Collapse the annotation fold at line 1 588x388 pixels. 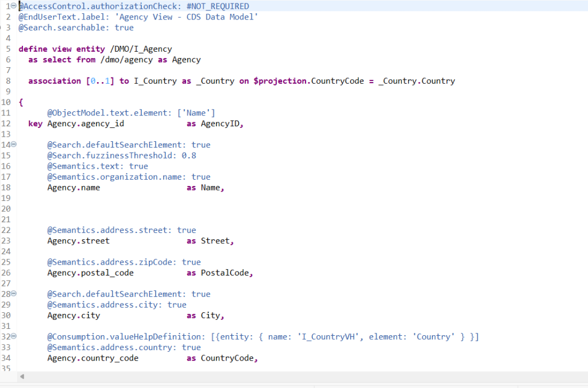coord(13,6)
